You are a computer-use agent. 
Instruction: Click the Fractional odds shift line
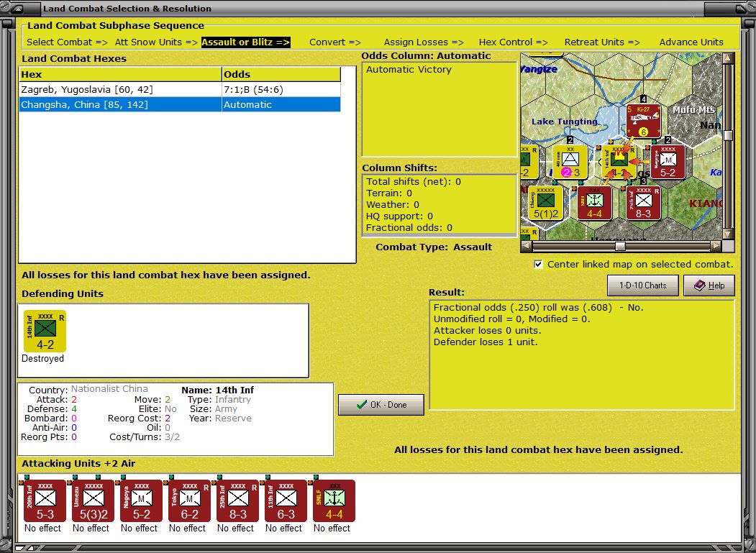coord(409,227)
